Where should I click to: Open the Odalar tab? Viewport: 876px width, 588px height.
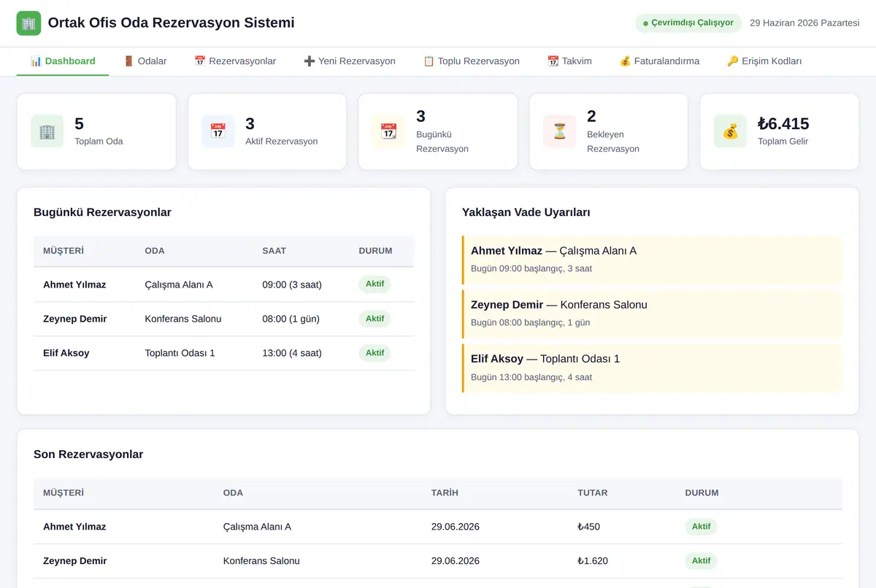coord(145,61)
